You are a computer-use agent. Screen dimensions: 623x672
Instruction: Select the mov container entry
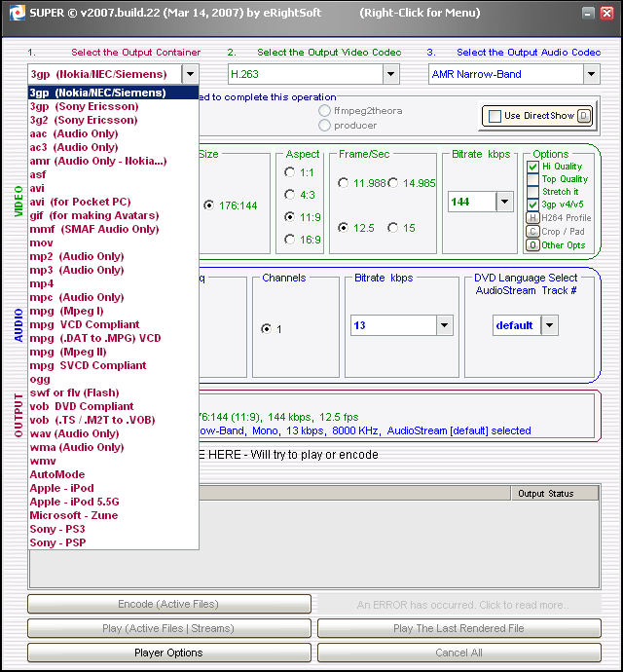point(114,243)
